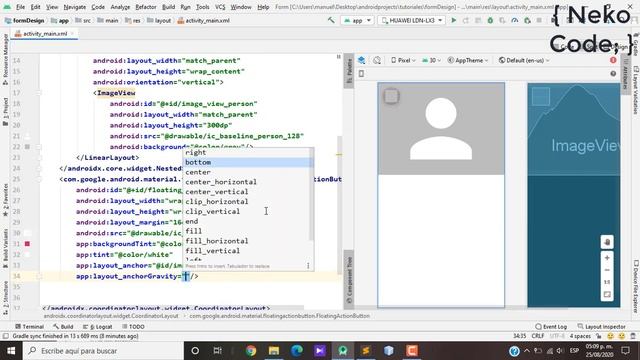Set preview zoom to 1:1
This screenshot has width=640, height=360.
click(x=607, y=282)
